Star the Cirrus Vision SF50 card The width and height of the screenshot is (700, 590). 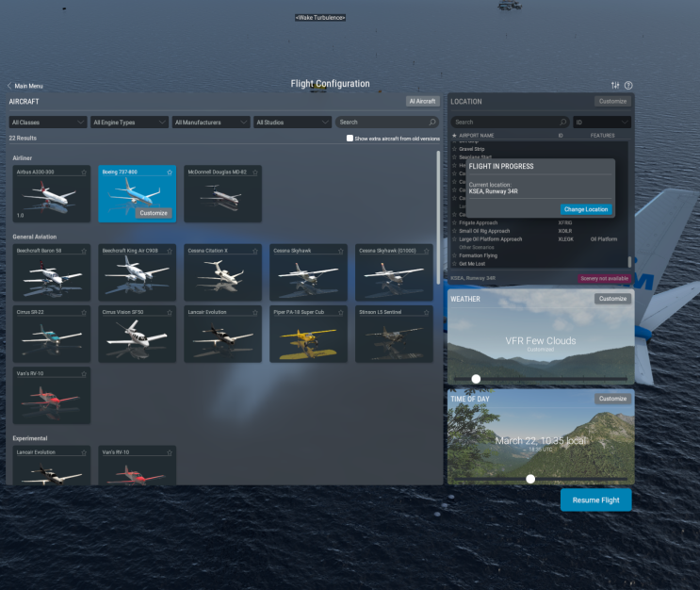[x=170, y=313]
